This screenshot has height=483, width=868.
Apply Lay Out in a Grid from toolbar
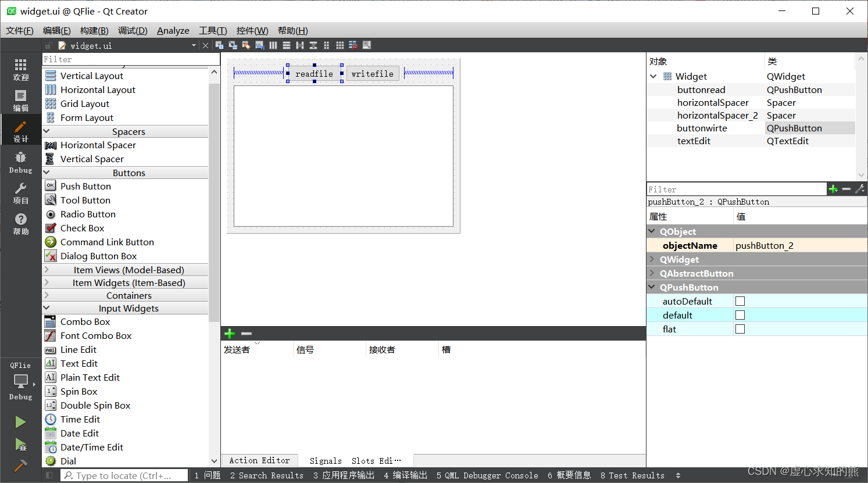point(340,45)
